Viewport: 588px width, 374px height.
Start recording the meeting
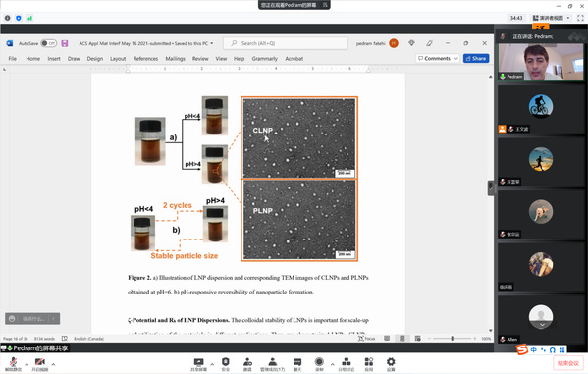pos(319,364)
